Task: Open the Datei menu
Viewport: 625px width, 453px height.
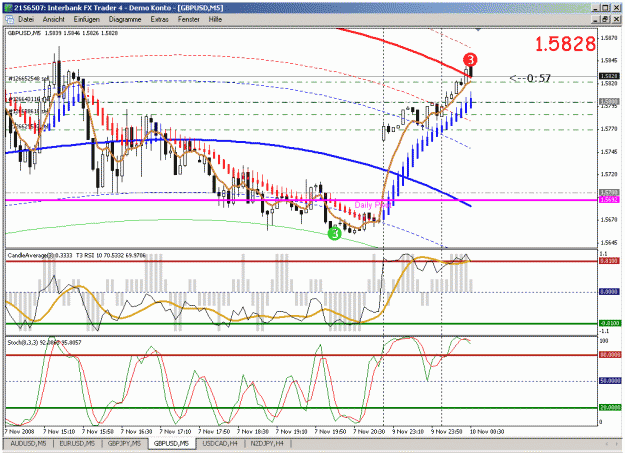Action: [26, 19]
